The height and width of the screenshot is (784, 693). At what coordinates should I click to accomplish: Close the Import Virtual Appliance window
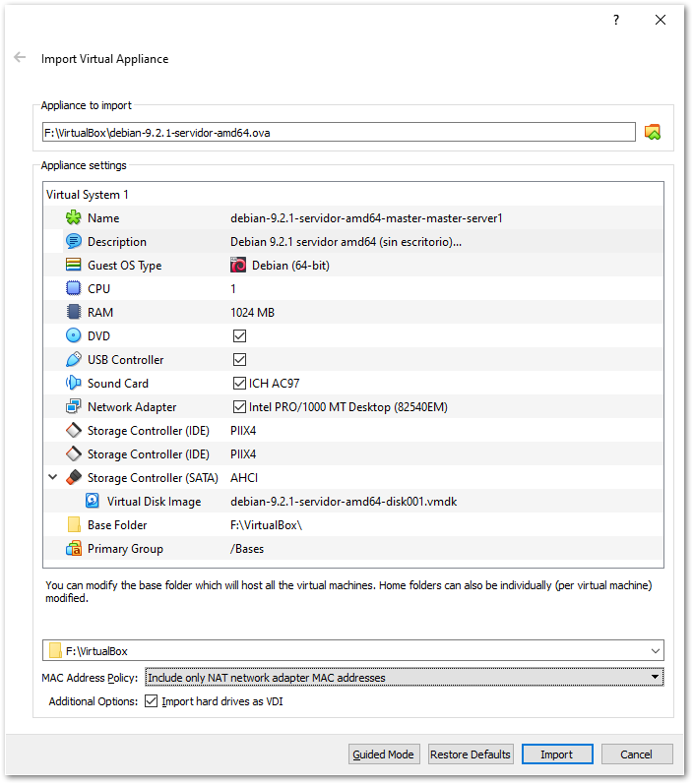661,20
